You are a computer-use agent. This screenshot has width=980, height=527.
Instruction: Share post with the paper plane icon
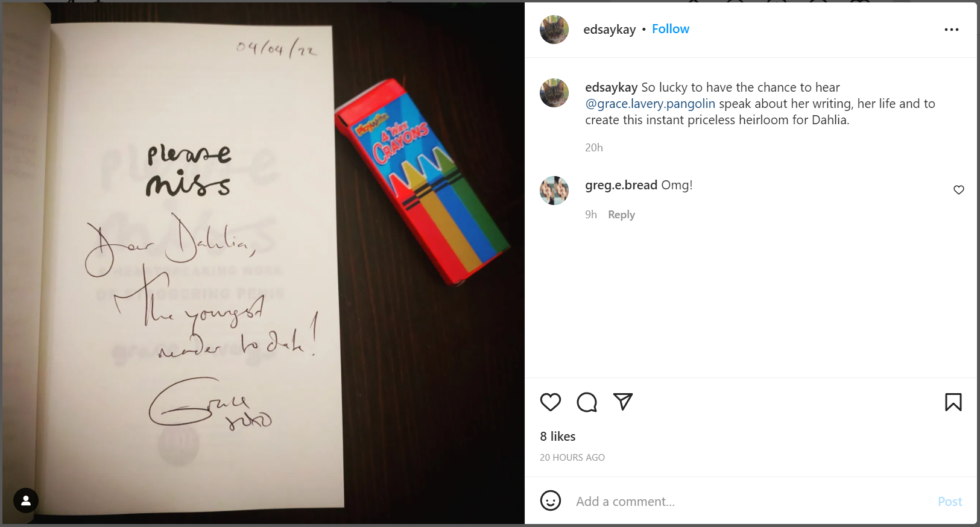623,402
